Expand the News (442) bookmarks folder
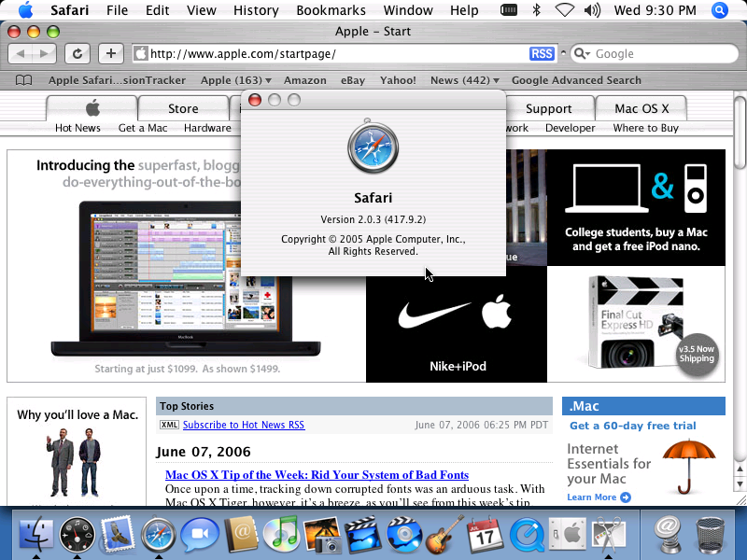 click(x=463, y=80)
